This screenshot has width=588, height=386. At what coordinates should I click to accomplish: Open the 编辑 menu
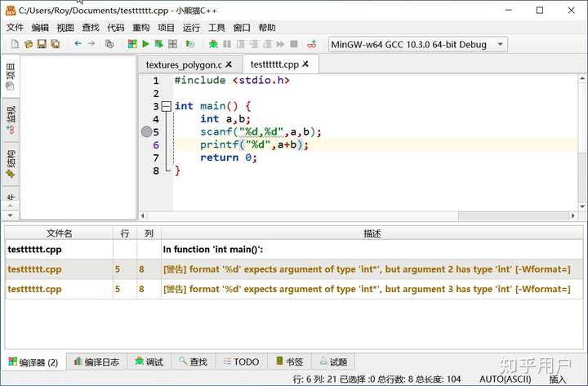tap(40, 28)
